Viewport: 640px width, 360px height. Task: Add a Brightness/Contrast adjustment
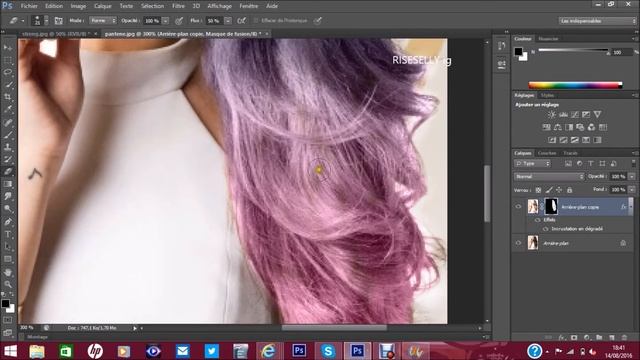pos(551,115)
